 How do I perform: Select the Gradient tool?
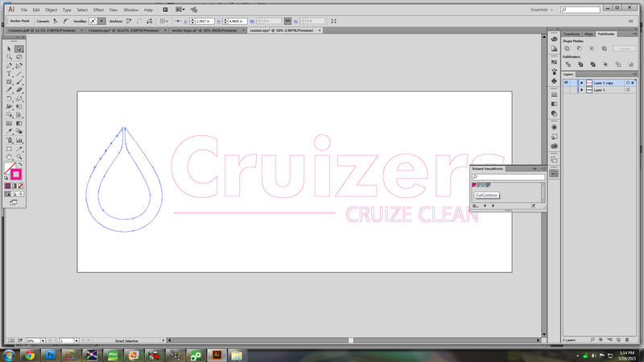[19, 123]
